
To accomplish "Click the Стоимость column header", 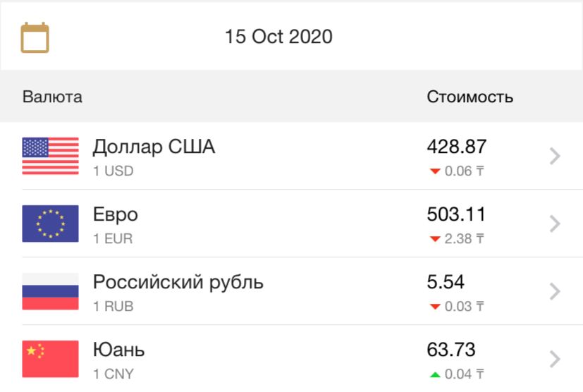I will point(470,97).
